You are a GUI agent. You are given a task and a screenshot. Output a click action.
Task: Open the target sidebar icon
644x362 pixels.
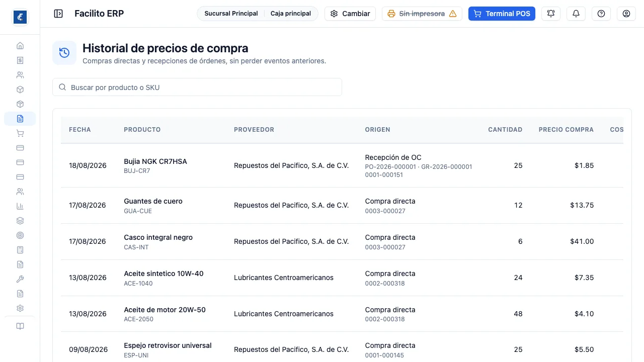tap(20, 235)
